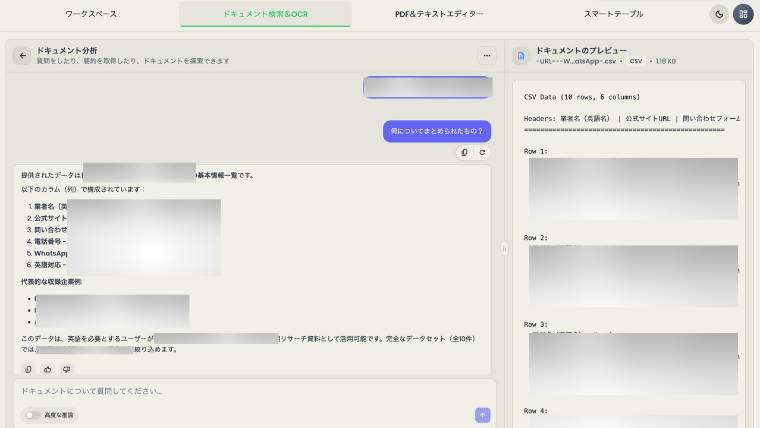Screen dimensions: 760x428
Task: Select the ドキュメント検索&OCR tab
Action: [265, 14]
